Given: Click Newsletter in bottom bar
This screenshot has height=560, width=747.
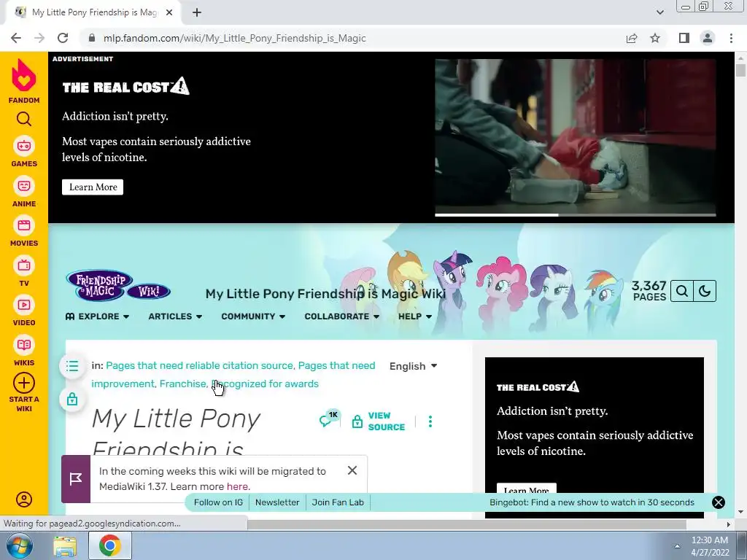Looking at the screenshot, I should click(x=277, y=502).
